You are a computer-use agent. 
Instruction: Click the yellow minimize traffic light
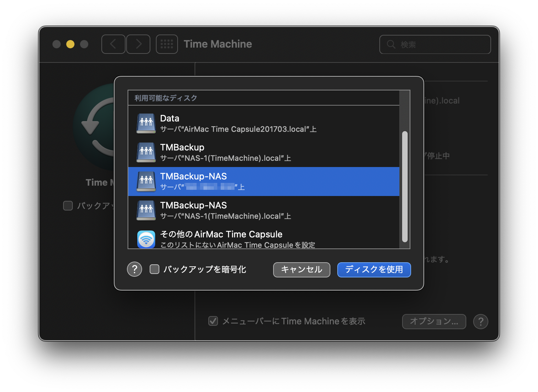click(70, 44)
